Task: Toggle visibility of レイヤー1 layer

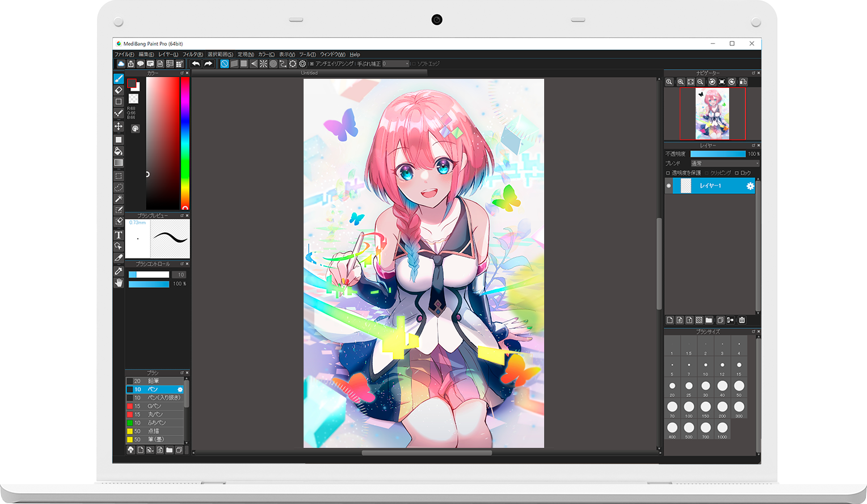Action: tap(668, 186)
